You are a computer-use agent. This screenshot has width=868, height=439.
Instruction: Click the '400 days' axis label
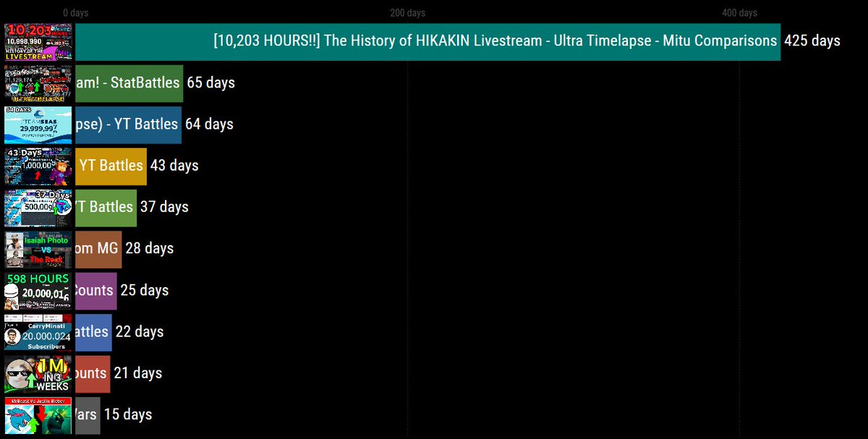click(x=739, y=13)
